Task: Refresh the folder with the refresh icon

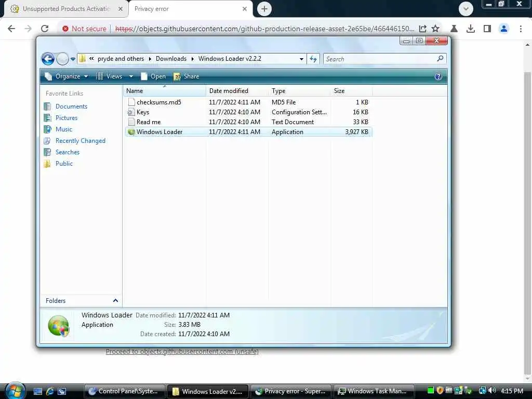Action: coord(313,59)
